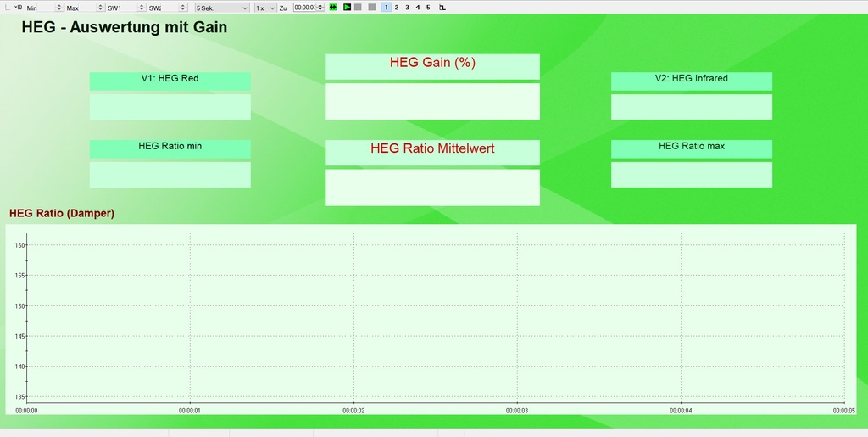The width and height of the screenshot is (868, 437).
Task: Open the '1x' speed dropdown
Action: point(265,8)
